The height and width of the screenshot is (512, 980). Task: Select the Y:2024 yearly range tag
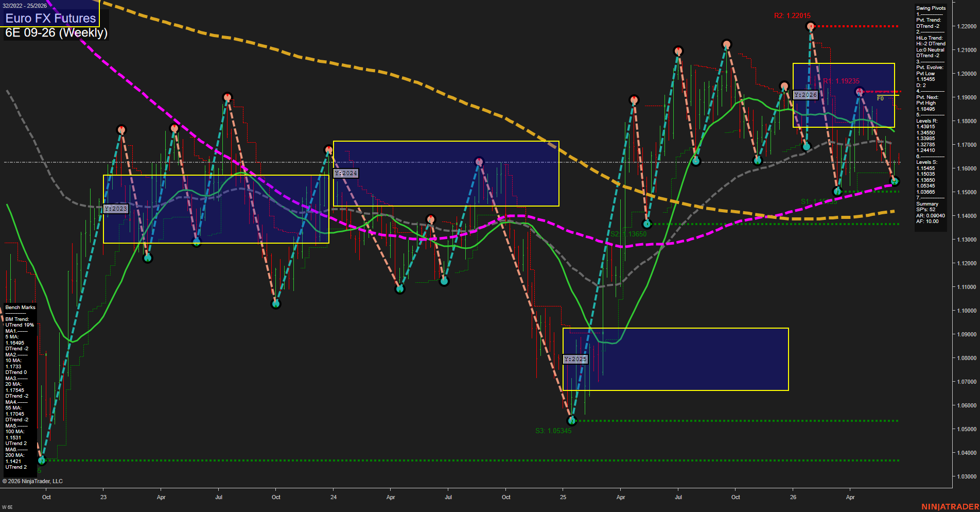coord(346,173)
